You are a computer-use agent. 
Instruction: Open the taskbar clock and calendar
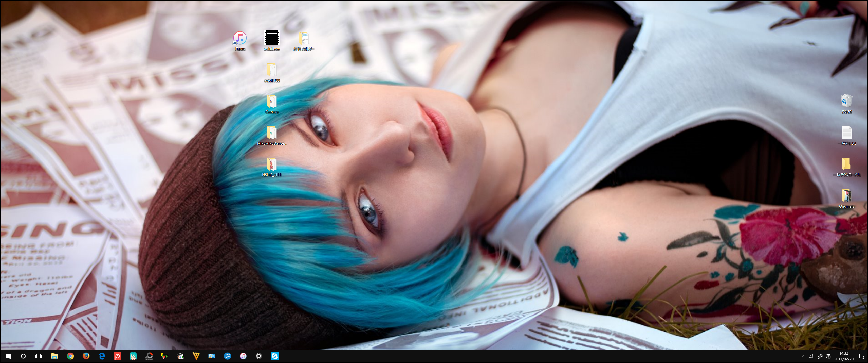coord(844,356)
